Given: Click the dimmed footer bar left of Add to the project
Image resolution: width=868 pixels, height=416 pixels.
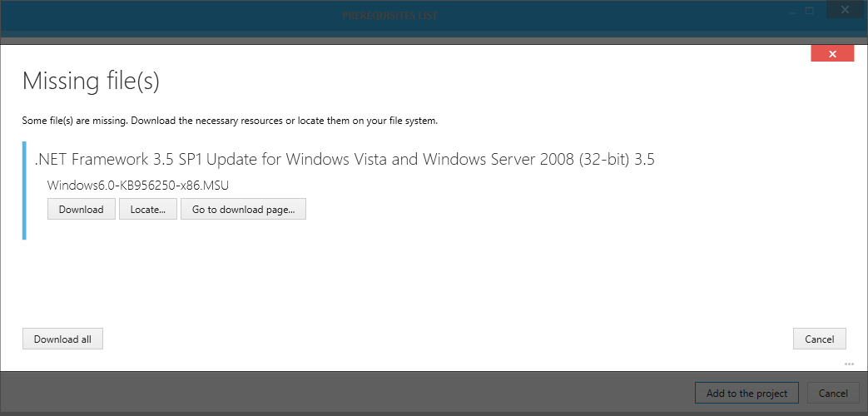Looking at the screenshot, I should (333, 394).
